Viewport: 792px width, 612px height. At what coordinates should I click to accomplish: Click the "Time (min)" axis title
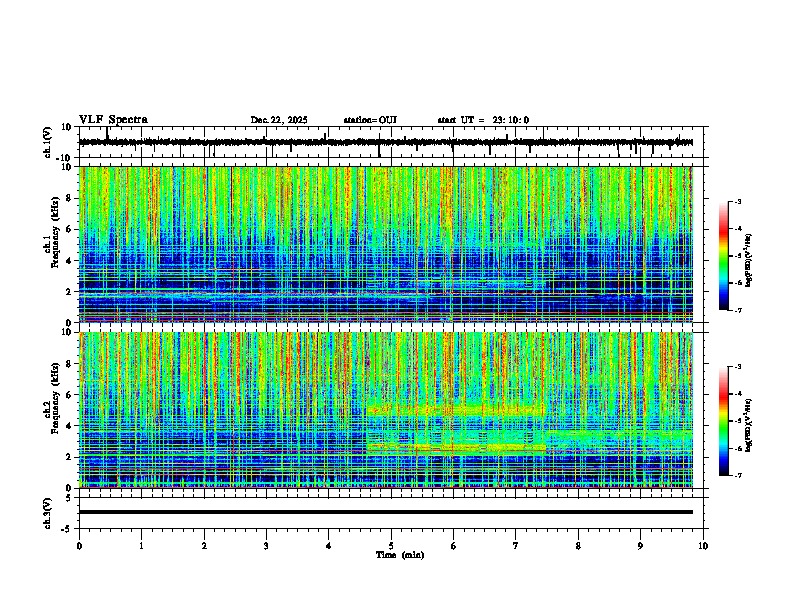400,555
